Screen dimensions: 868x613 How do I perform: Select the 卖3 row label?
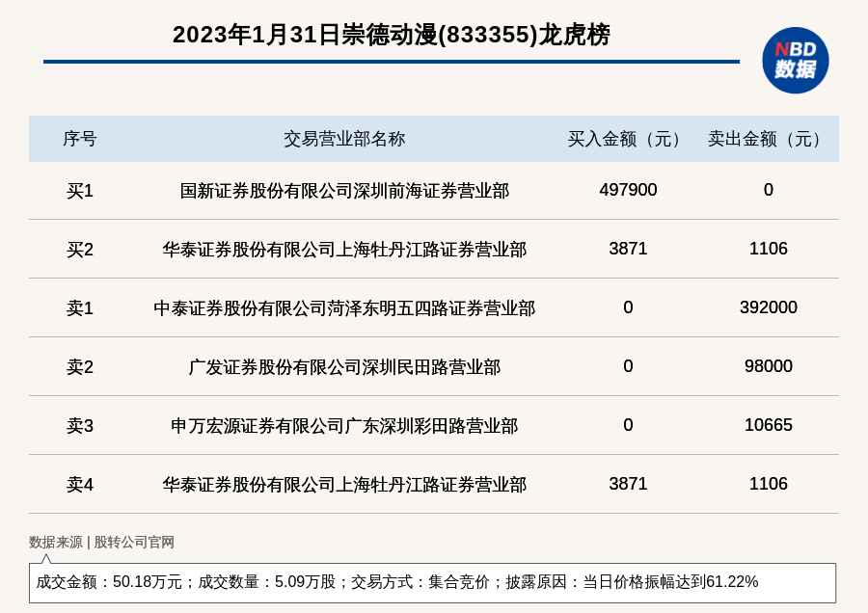80,425
